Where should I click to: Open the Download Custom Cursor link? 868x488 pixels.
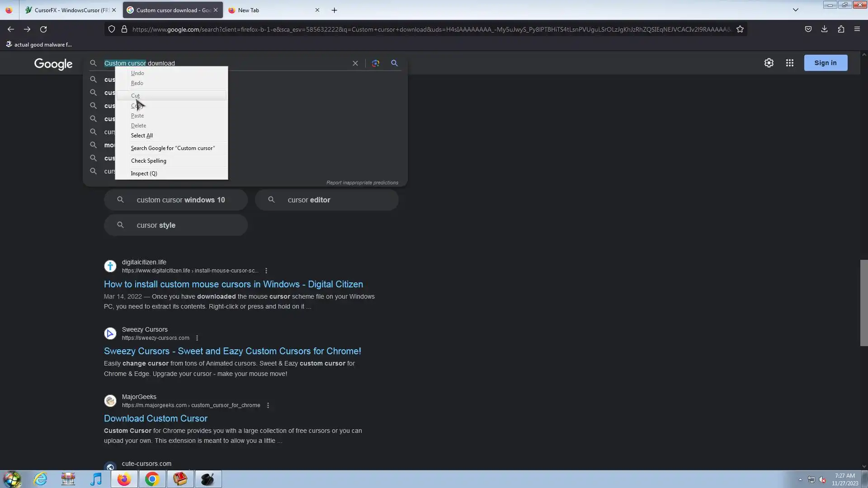pyautogui.click(x=156, y=418)
